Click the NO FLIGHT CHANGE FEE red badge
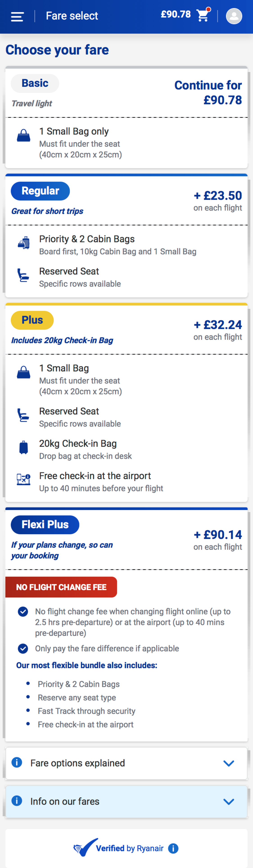The image size is (253, 868). pyautogui.click(x=61, y=587)
